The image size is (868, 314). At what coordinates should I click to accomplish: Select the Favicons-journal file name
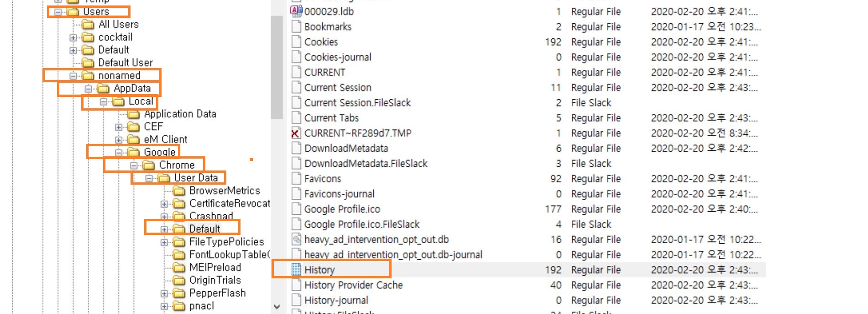(x=339, y=194)
